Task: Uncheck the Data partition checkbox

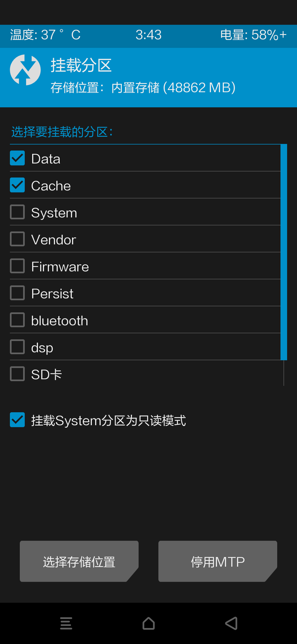Action: click(x=17, y=158)
